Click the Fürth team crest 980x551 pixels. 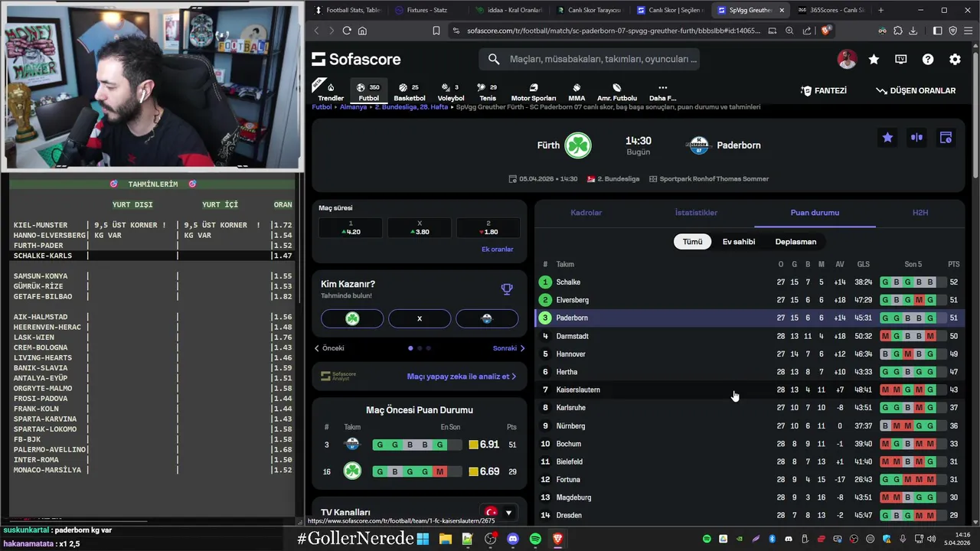578,145
